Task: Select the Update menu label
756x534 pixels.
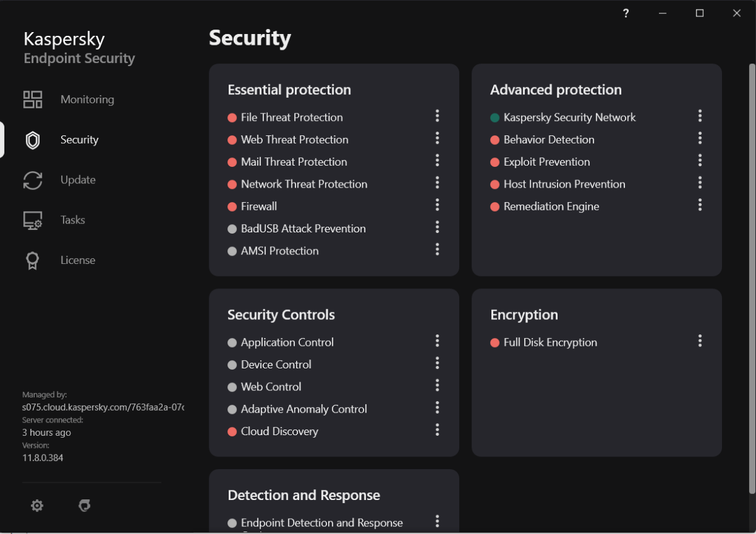Action: pos(78,180)
